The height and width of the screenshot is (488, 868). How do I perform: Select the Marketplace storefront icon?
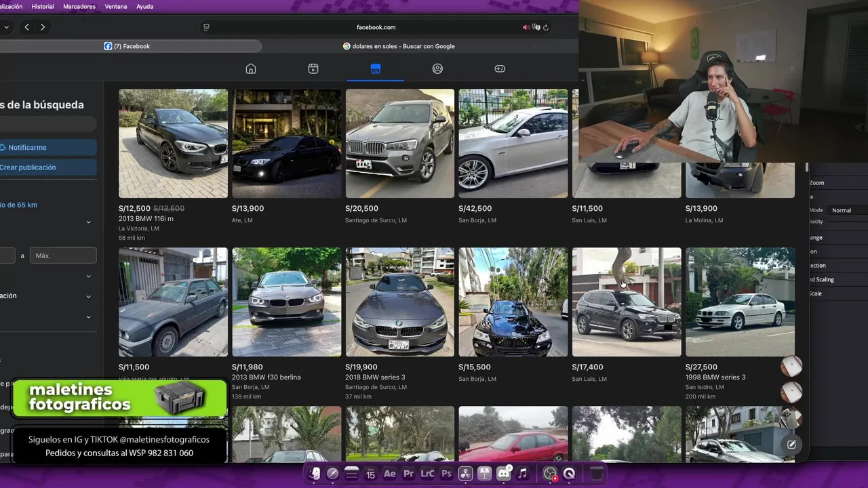click(x=376, y=68)
